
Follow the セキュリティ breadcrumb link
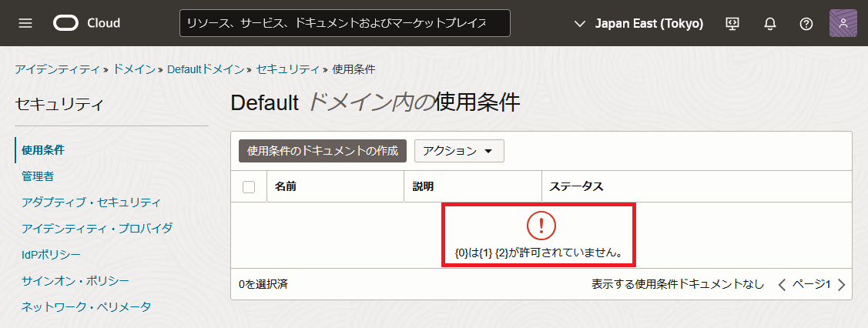point(288,70)
